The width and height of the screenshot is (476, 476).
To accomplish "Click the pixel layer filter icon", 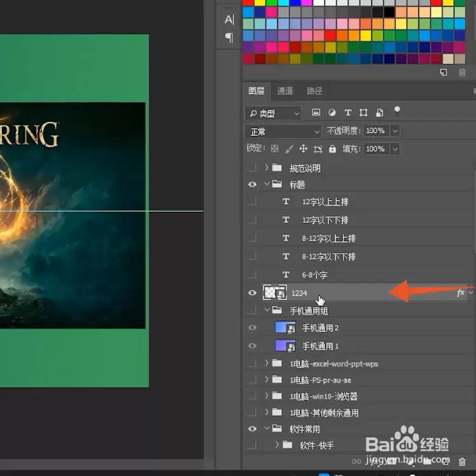I will tap(315, 112).
